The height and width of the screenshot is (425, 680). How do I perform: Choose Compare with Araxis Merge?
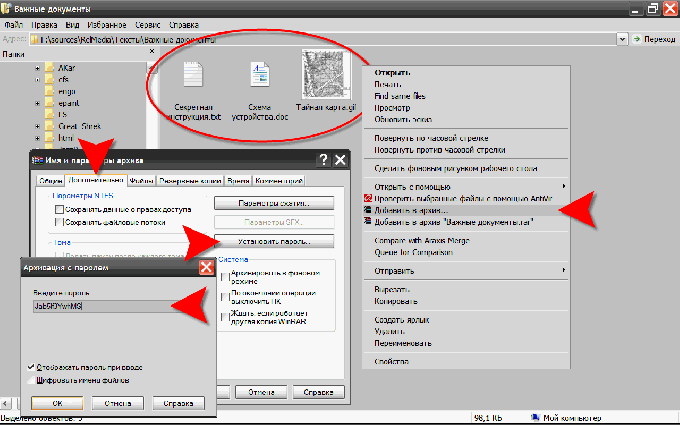[x=466, y=240]
